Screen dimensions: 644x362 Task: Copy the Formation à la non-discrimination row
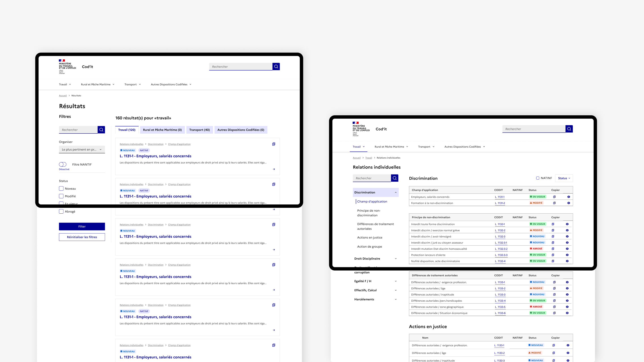tap(554, 203)
